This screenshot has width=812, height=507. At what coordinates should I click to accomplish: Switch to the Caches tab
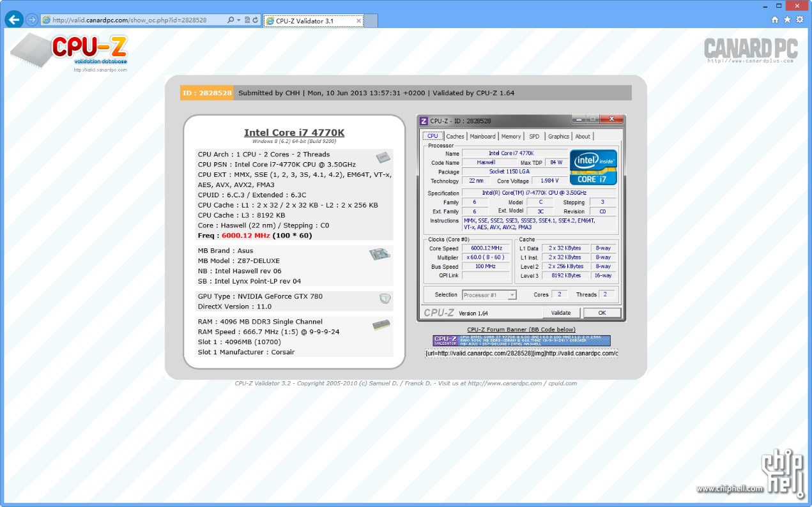455,136
